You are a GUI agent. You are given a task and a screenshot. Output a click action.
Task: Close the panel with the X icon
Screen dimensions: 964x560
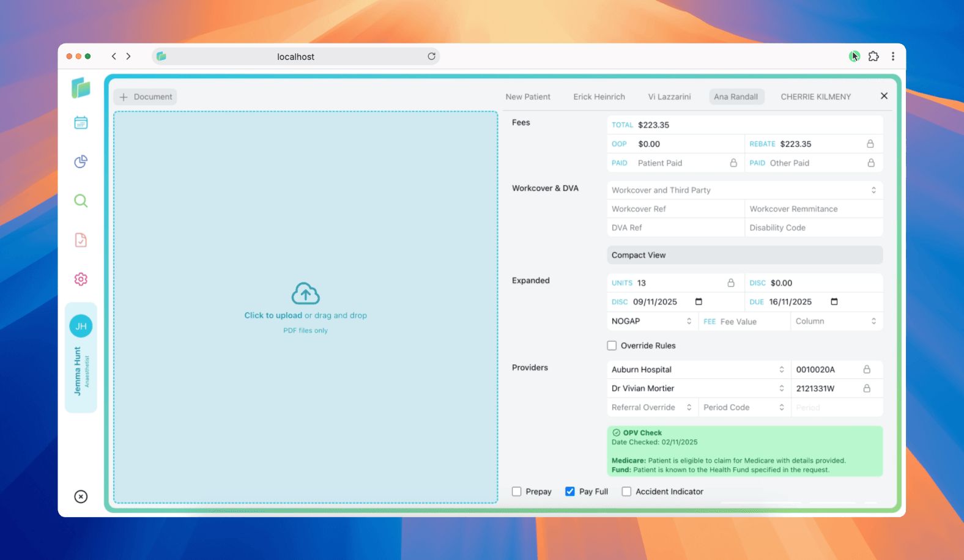(x=884, y=96)
